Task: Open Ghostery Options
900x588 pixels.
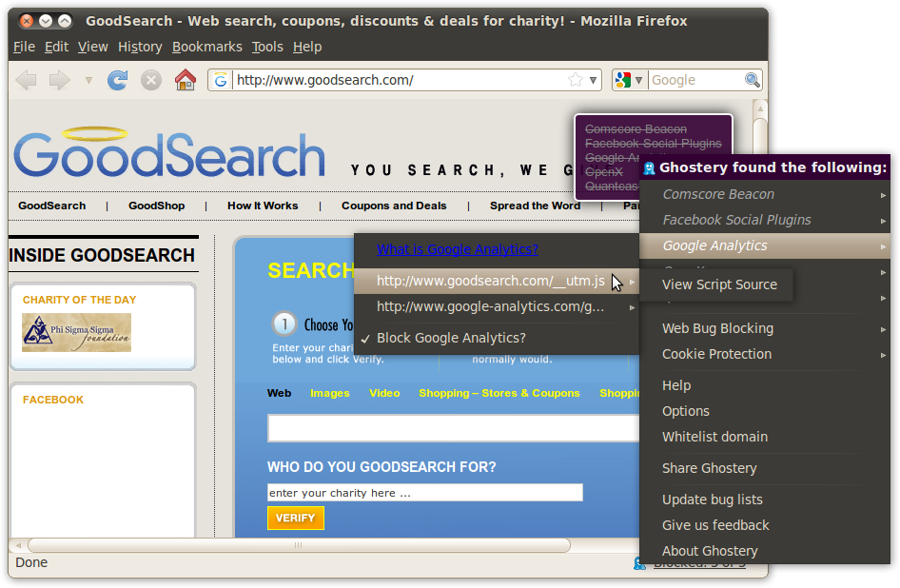Action: (x=765, y=411)
